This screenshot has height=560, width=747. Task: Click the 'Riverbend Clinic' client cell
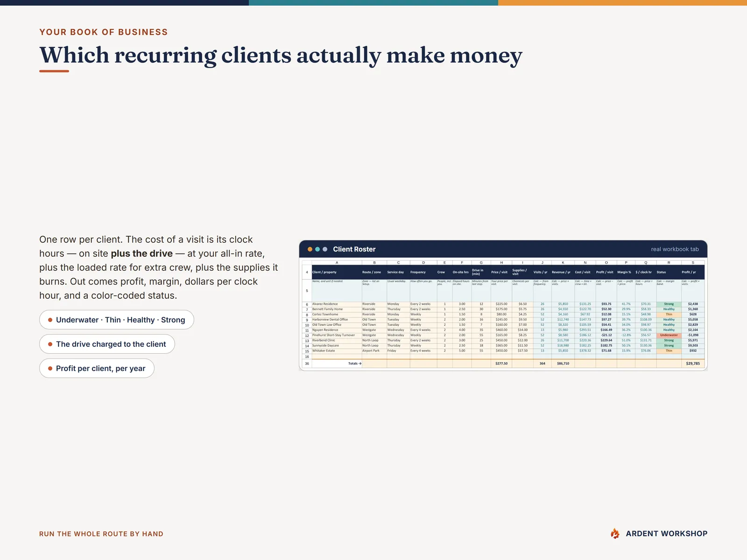tap(336, 340)
